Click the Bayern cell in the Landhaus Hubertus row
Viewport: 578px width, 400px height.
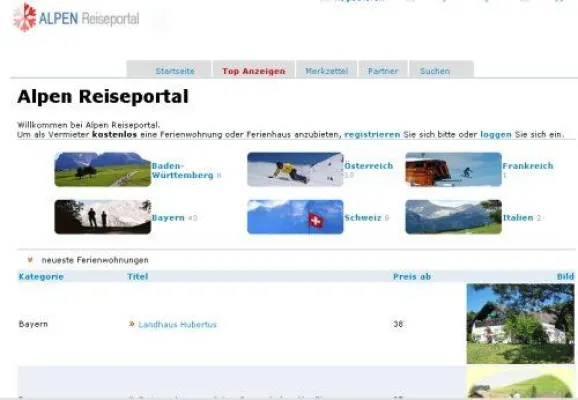(x=33, y=324)
